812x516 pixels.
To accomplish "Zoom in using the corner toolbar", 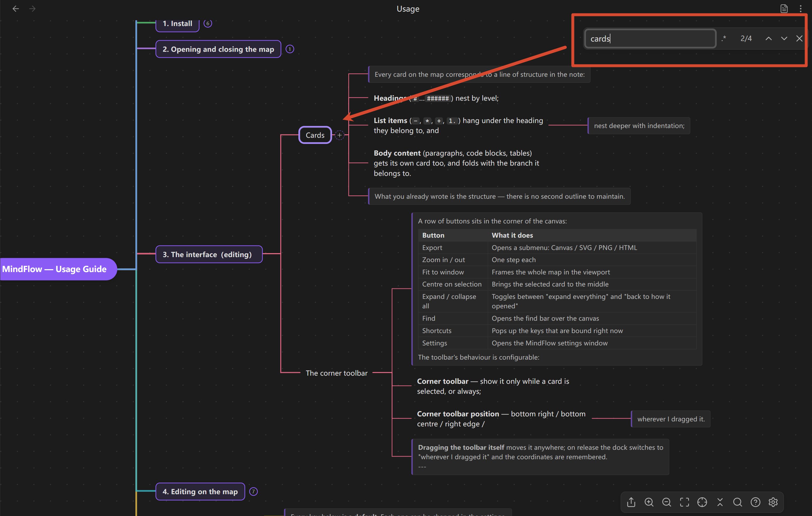I will point(649,502).
